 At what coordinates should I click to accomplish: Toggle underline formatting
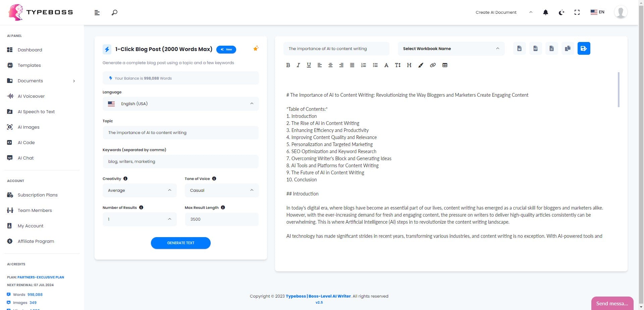click(309, 65)
